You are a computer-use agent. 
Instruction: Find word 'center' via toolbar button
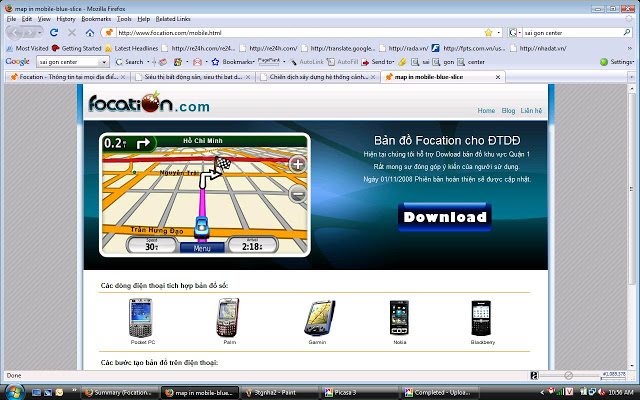[x=471, y=62]
